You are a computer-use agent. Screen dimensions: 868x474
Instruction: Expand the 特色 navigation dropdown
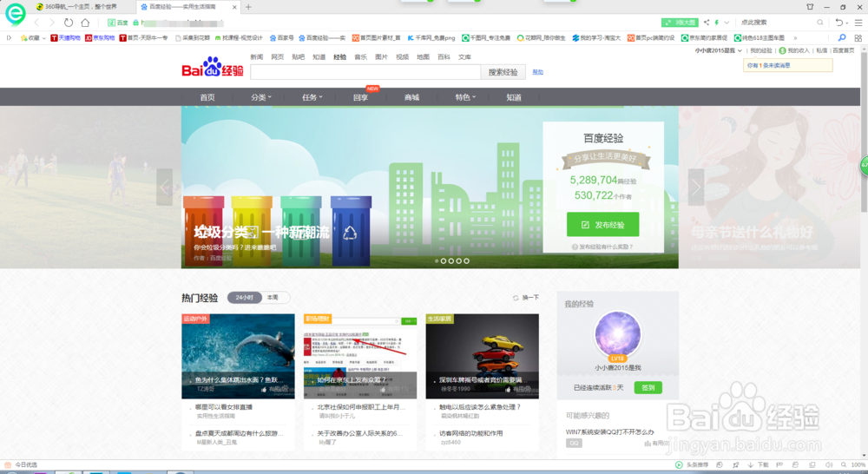(x=465, y=97)
